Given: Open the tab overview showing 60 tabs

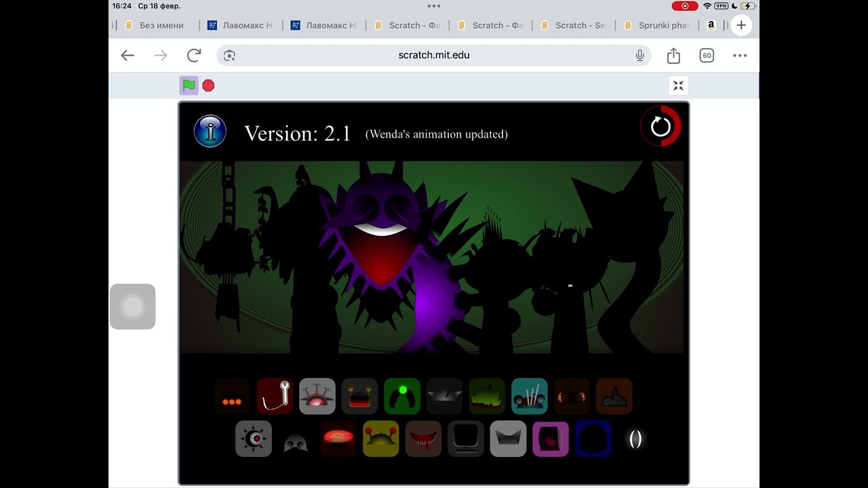Looking at the screenshot, I should (x=707, y=56).
